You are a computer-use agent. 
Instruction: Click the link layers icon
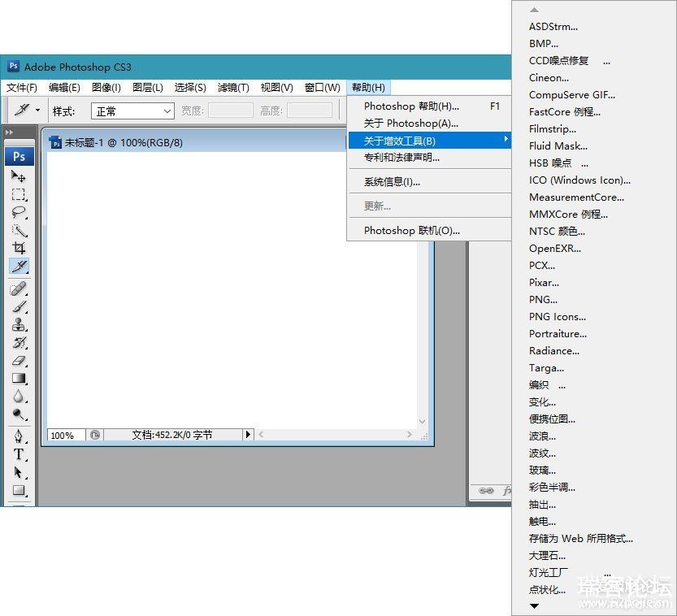486,490
